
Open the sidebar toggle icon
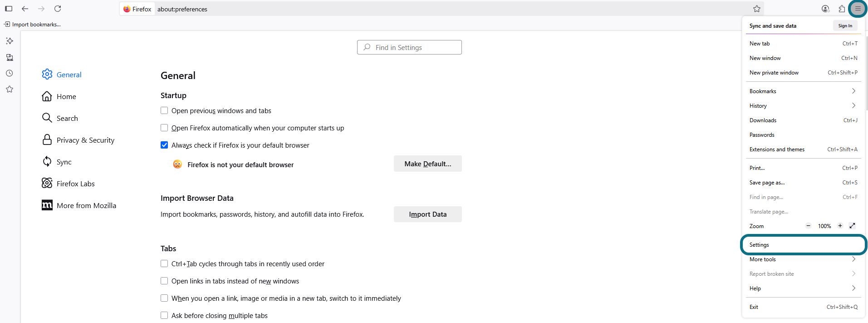[9, 9]
